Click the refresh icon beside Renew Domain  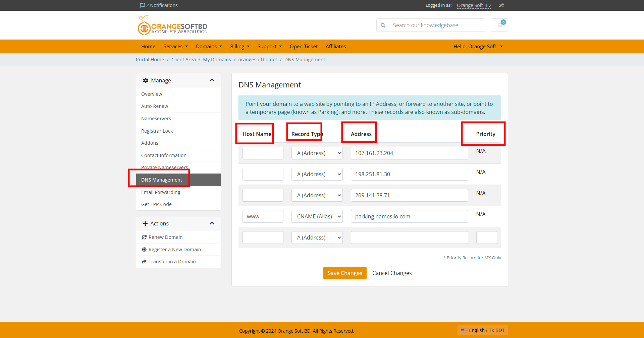pyautogui.click(x=144, y=237)
